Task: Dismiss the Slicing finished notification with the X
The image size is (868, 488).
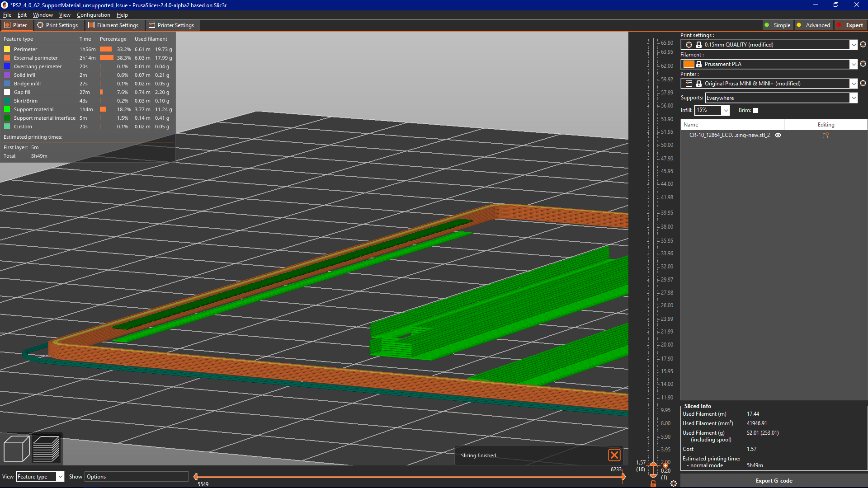Action: 614,455
